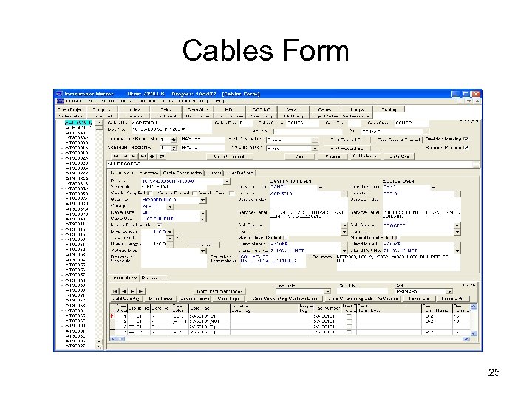Tick the Dest checkbox in grid row 1
The height and width of the screenshot is (399, 532).
(x=349, y=316)
